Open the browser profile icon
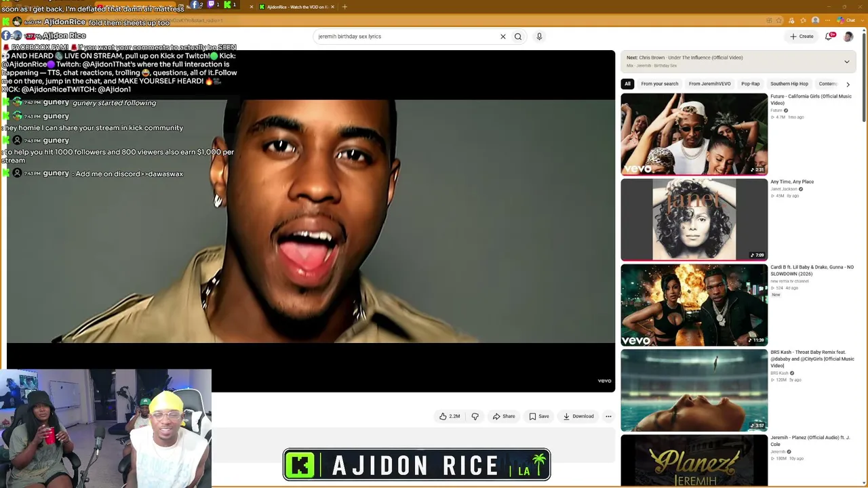The image size is (868, 488). 815,20
